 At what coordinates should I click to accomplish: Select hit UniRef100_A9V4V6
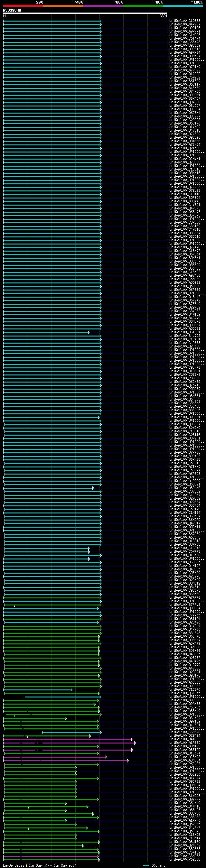click(185, 276)
